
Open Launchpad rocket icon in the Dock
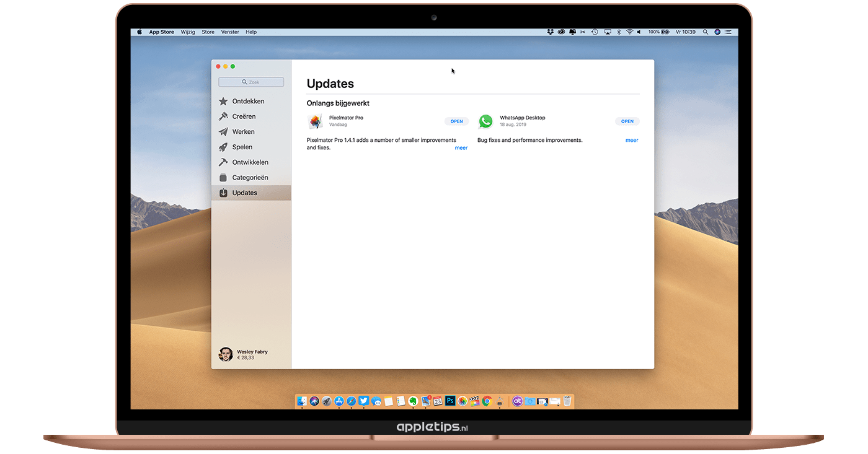click(x=327, y=401)
